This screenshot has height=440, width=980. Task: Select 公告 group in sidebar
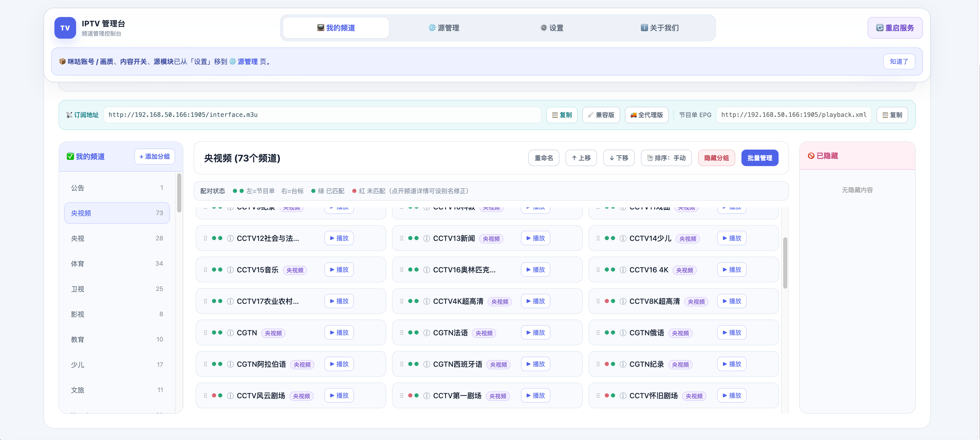click(x=117, y=188)
